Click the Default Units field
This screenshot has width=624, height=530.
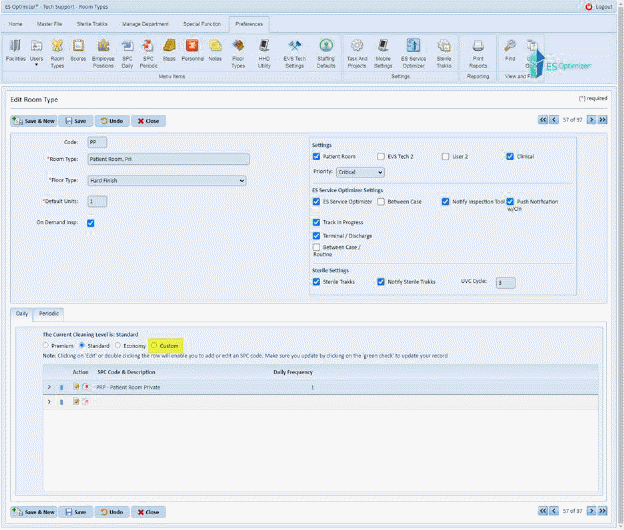(97, 201)
